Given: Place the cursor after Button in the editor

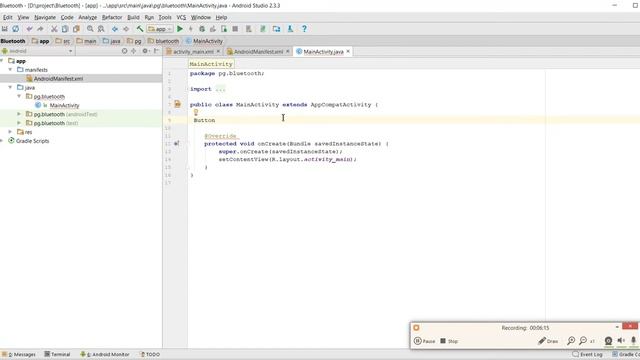Looking at the screenshot, I should 216,120.
